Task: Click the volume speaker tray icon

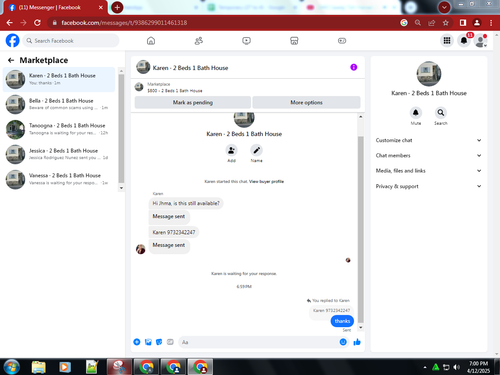Action: tap(457, 367)
